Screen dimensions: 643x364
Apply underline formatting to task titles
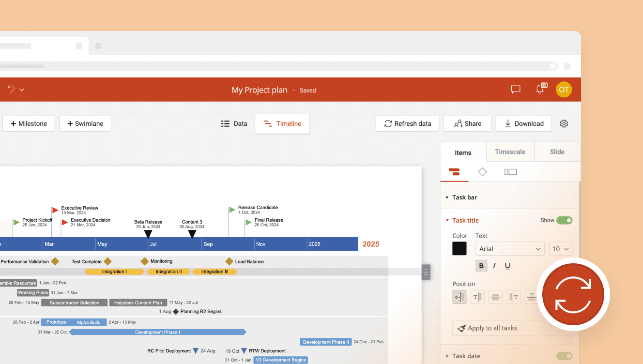click(509, 265)
